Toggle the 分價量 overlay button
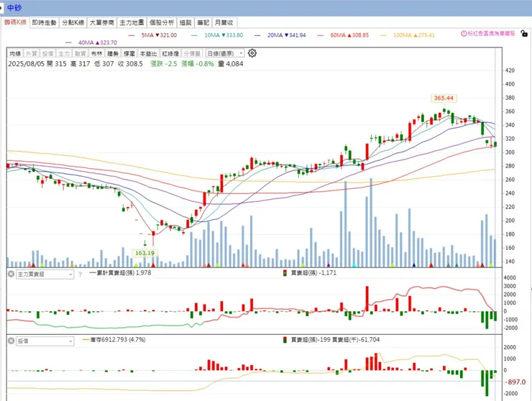Viewport: 532px width, 401px height. click(x=192, y=54)
